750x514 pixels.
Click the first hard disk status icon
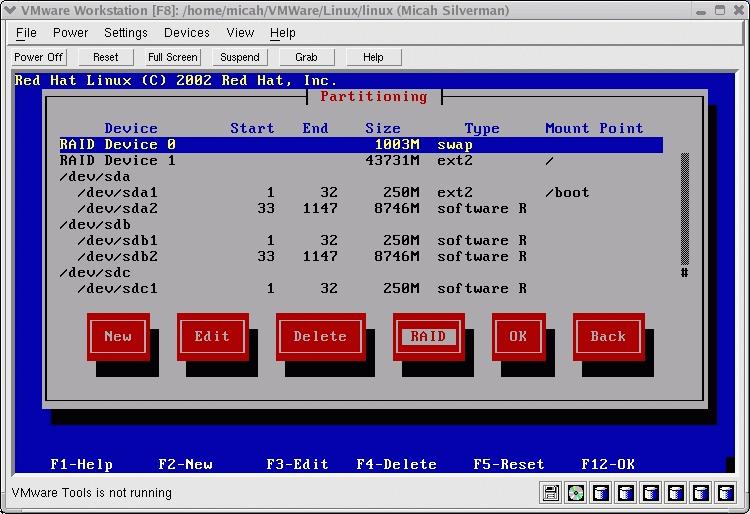click(601, 493)
